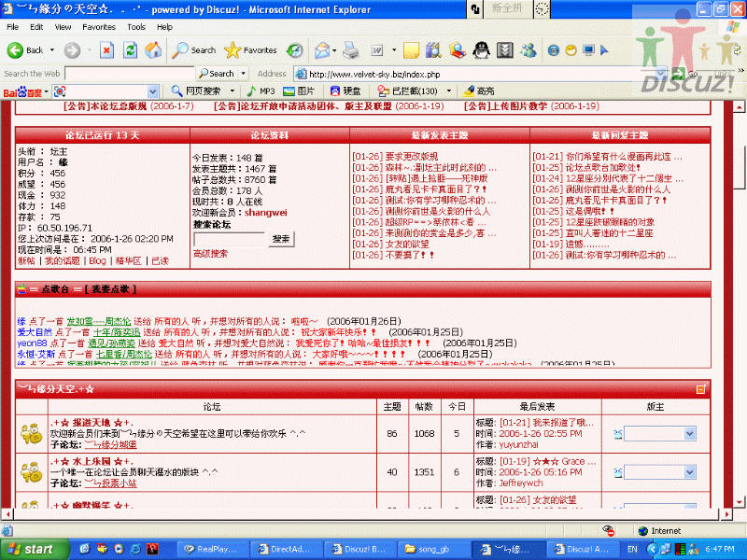Open the 网页搜索 dropdown arrow
Screen dimensions: 747x560
point(233,91)
